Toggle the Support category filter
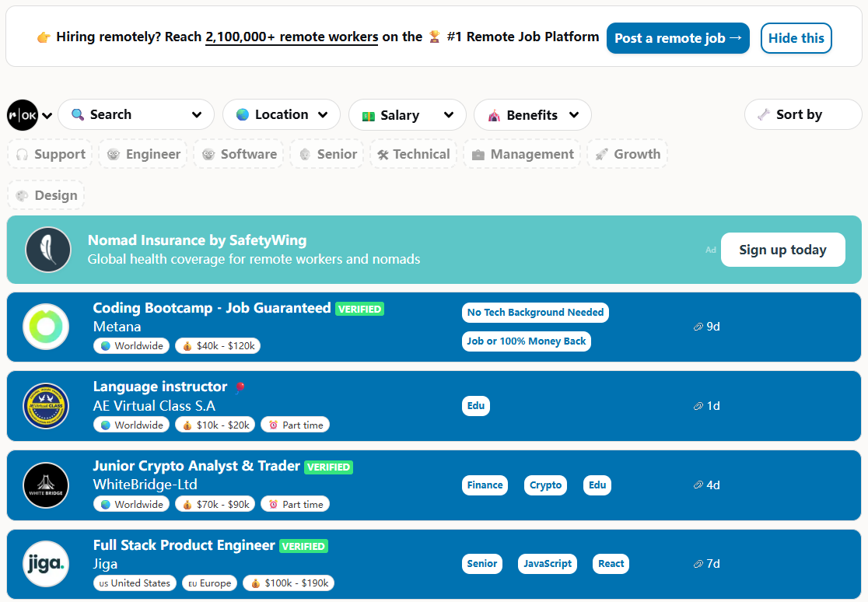The height and width of the screenshot is (602, 868). (51, 154)
